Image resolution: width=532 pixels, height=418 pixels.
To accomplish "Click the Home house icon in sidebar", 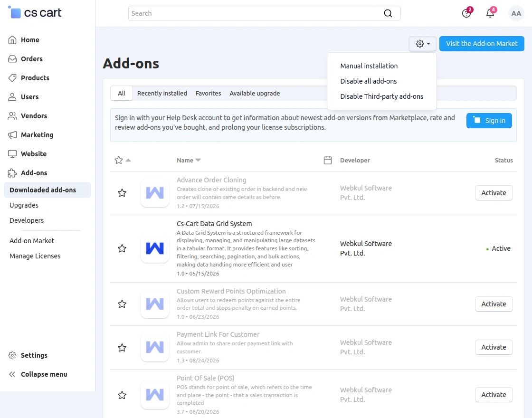I will pos(12,40).
